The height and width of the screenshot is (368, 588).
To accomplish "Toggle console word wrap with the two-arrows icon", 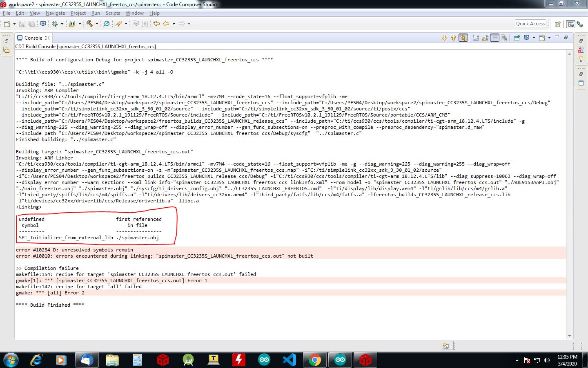I will (x=463, y=38).
